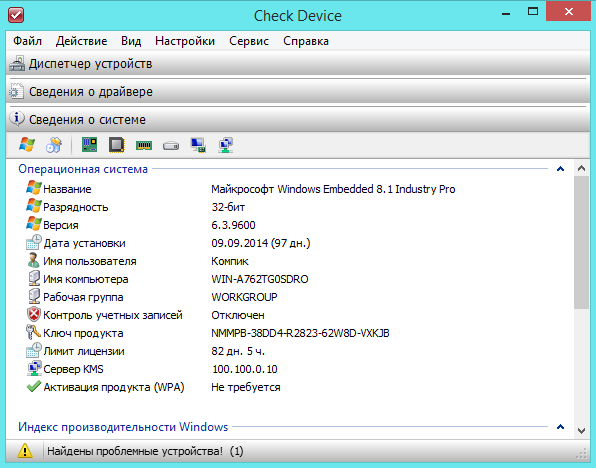Image resolution: width=596 pixels, height=468 pixels.
Task: Click the Windows flag icon next to Название
Action: click(34, 188)
